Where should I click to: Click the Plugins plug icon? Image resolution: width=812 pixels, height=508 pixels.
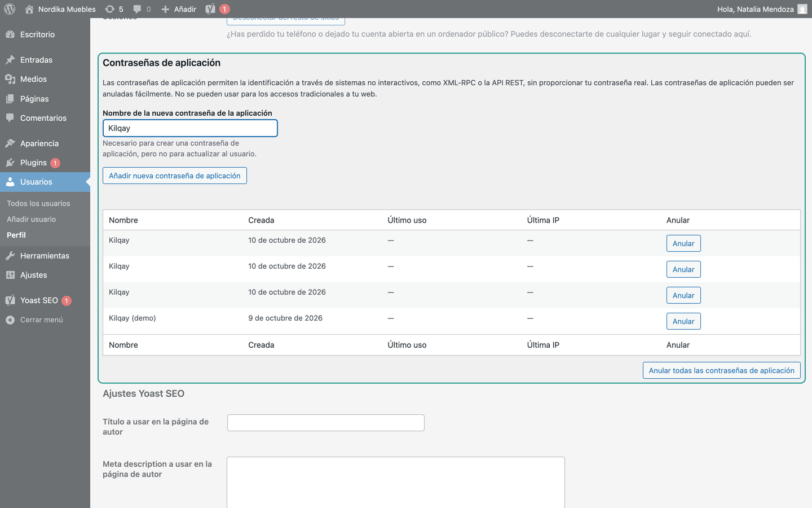point(10,163)
